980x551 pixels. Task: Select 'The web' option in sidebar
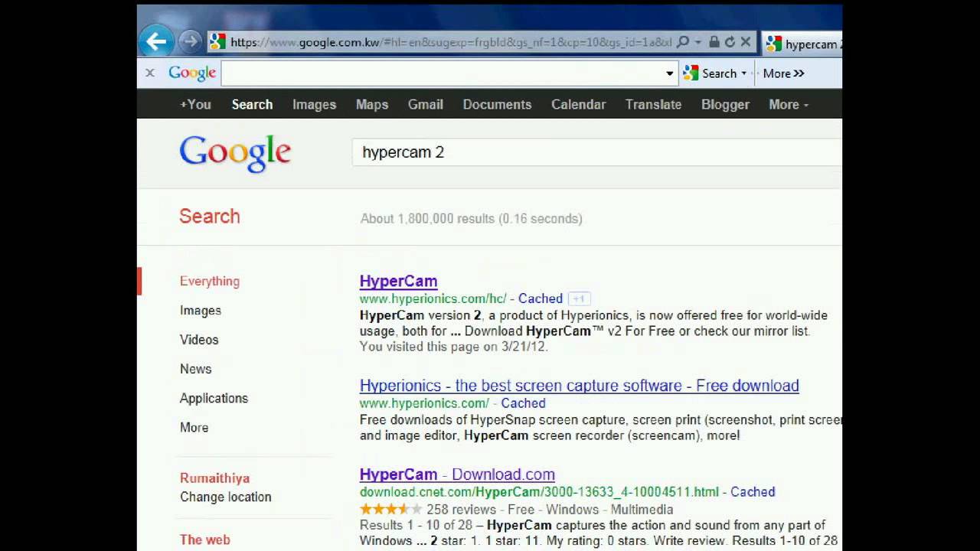pyautogui.click(x=204, y=540)
